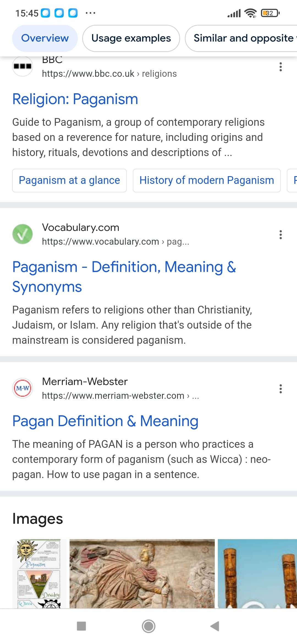Tap the Paganism at a glance chip
Image resolution: width=297 pixels, height=644 pixels.
tap(69, 181)
